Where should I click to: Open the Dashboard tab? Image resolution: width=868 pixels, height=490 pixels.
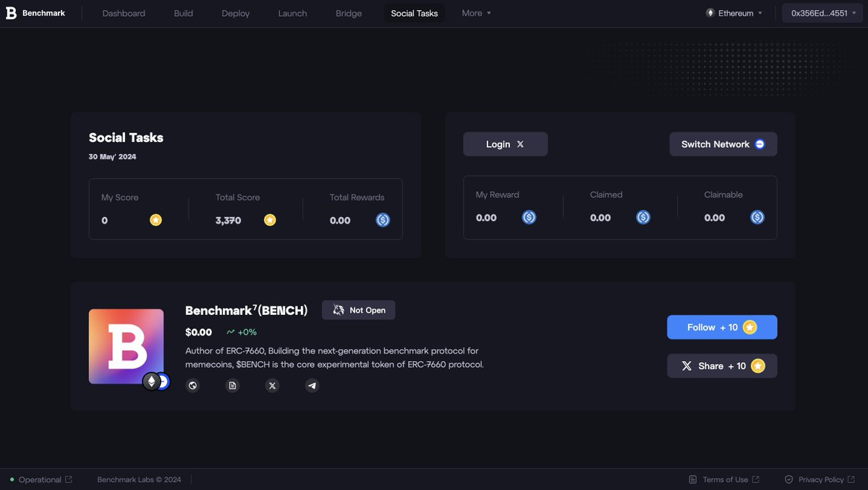coord(124,13)
